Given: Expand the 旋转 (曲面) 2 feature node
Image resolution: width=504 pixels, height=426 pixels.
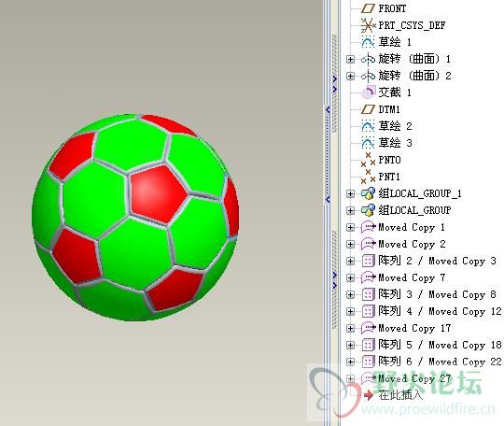Looking at the screenshot, I should [x=350, y=76].
